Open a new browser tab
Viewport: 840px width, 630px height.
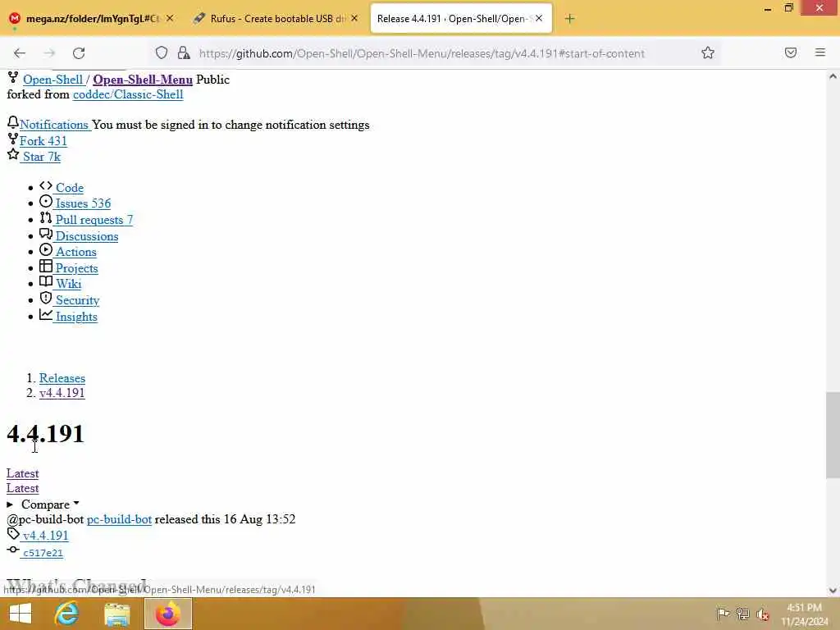click(x=569, y=19)
